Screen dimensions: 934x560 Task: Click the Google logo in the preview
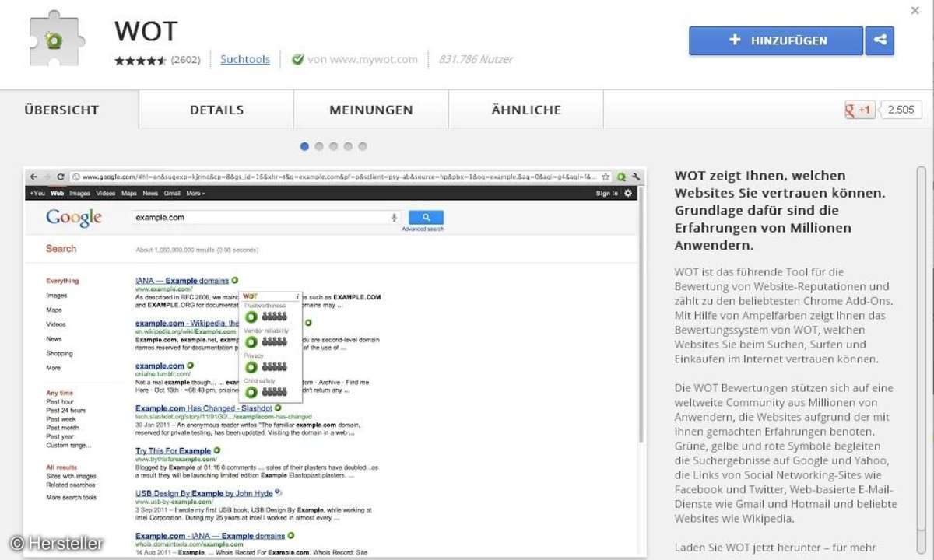click(x=74, y=218)
